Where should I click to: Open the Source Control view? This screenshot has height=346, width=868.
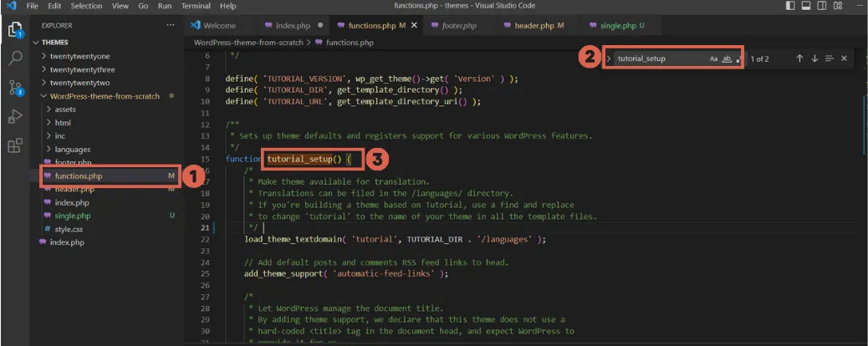[15, 88]
